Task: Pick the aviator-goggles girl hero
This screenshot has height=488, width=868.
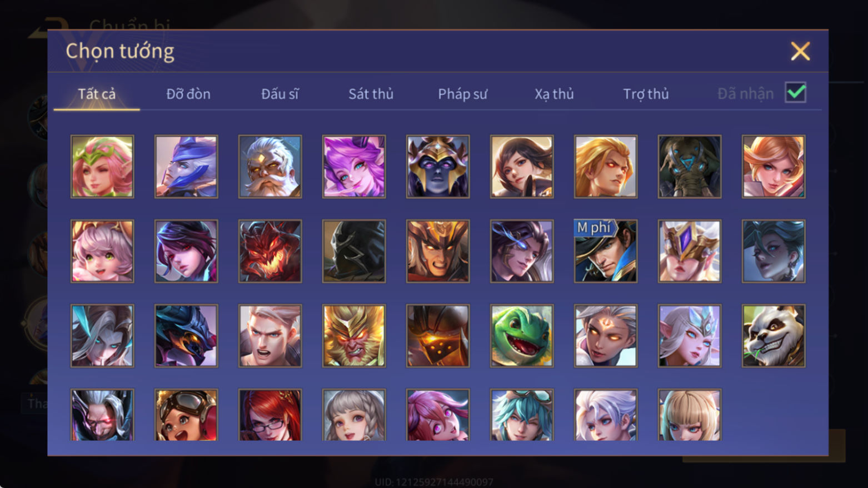Action: [x=186, y=414]
